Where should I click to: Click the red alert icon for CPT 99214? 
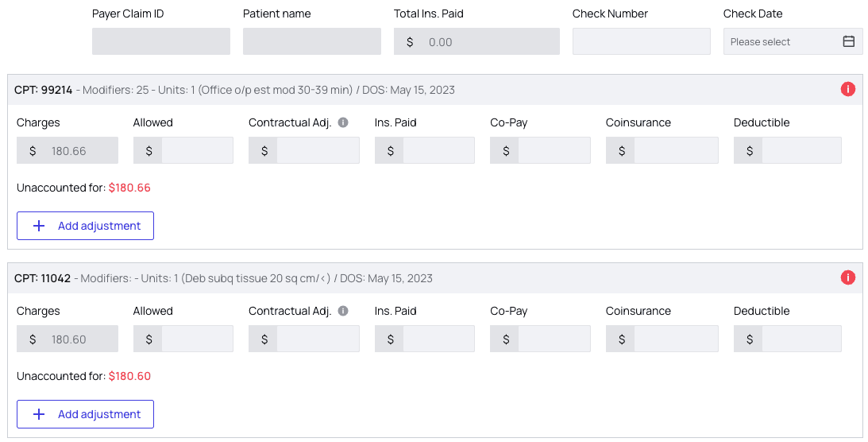click(847, 89)
